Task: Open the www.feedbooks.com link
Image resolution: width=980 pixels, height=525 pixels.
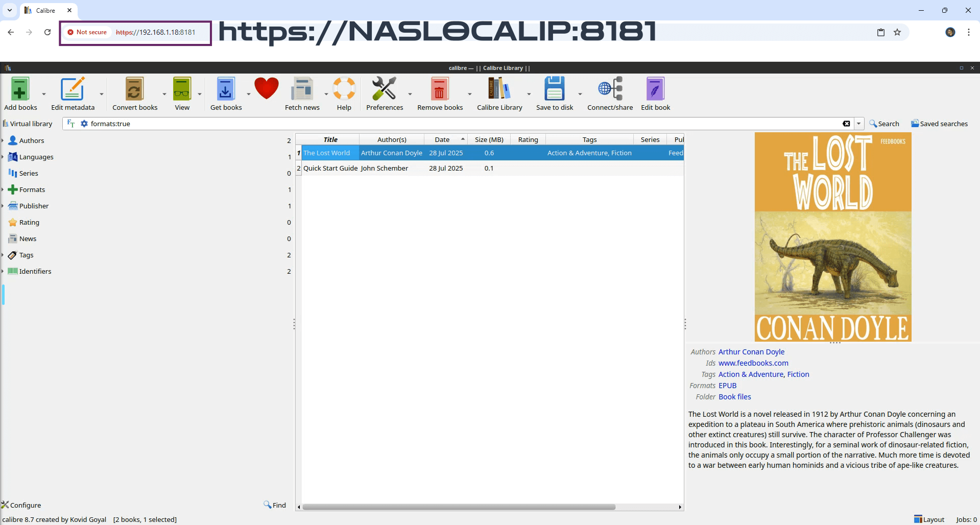Action: click(x=753, y=363)
